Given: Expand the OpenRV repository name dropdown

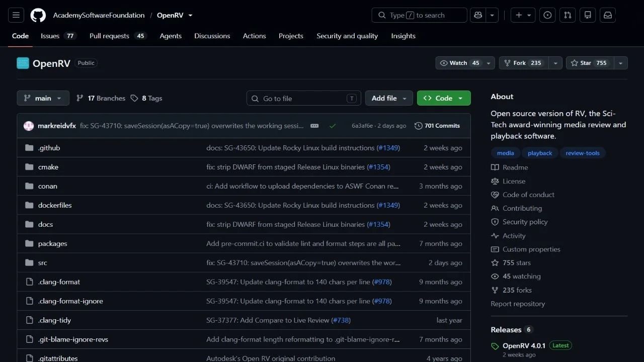Looking at the screenshot, I should pyautogui.click(x=190, y=16).
